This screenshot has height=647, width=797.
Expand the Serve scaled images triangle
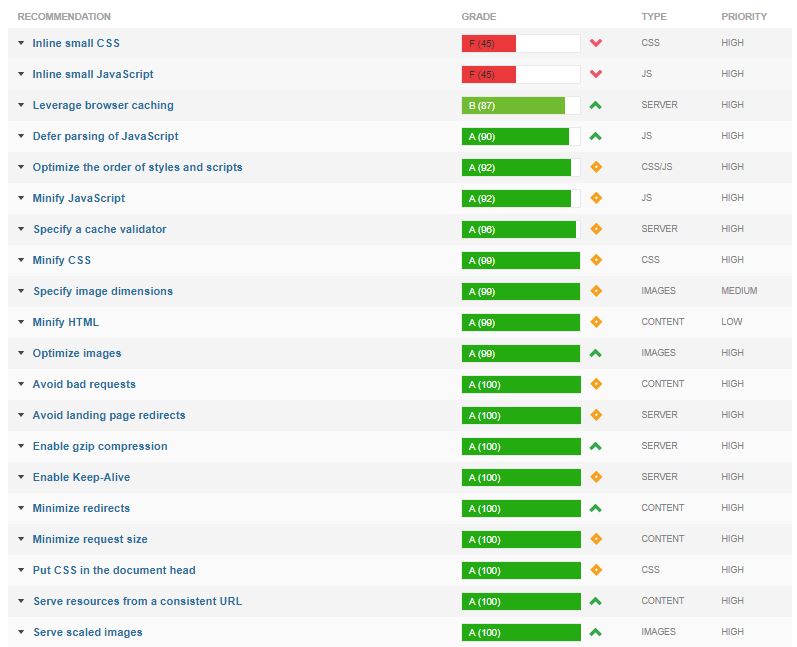21,632
